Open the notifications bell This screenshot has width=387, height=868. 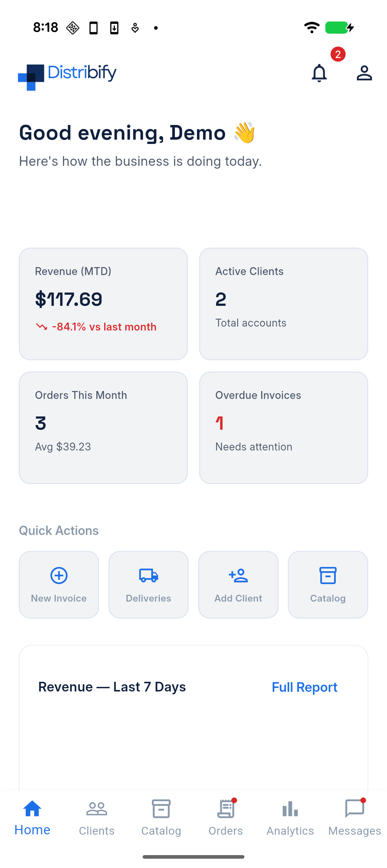319,73
